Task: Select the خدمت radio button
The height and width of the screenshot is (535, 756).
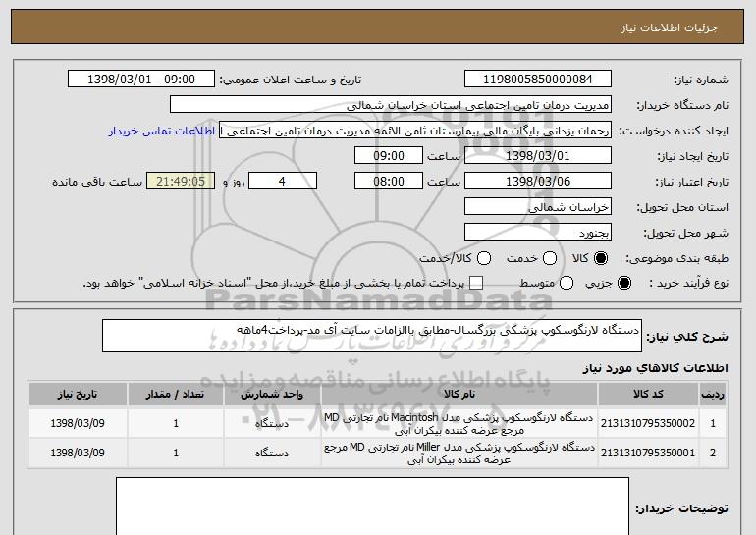Action: tap(550, 258)
